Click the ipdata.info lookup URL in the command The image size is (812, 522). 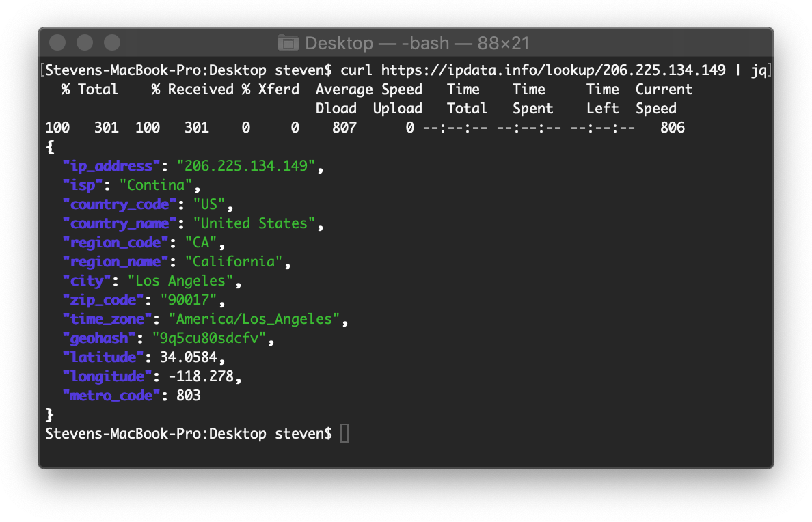click(x=554, y=70)
